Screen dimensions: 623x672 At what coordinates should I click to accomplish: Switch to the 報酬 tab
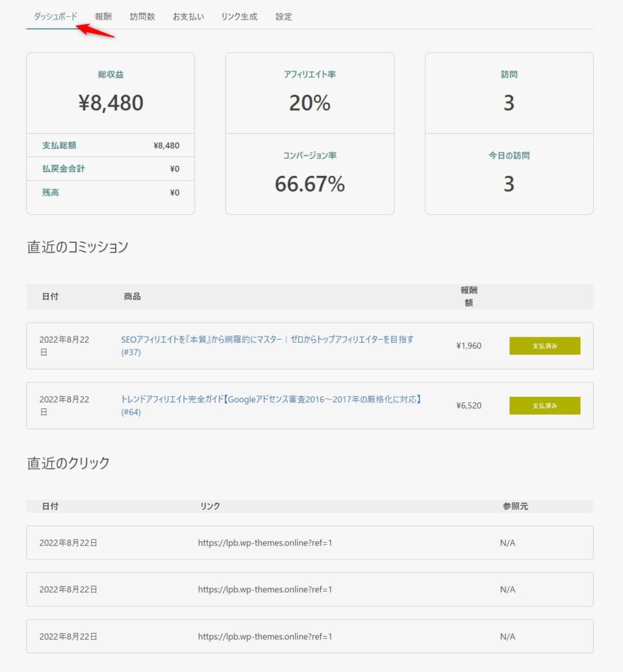[103, 16]
